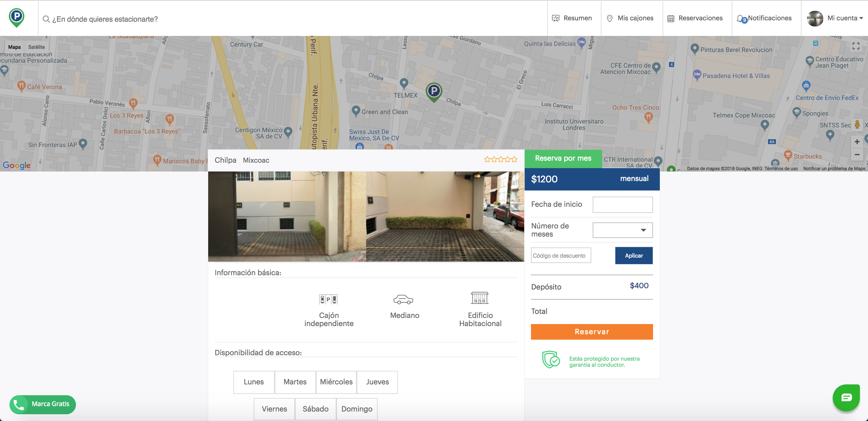Click the Fecha de inicio field
Viewport: 868px width, 421px height.
pyautogui.click(x=623, y=204)
